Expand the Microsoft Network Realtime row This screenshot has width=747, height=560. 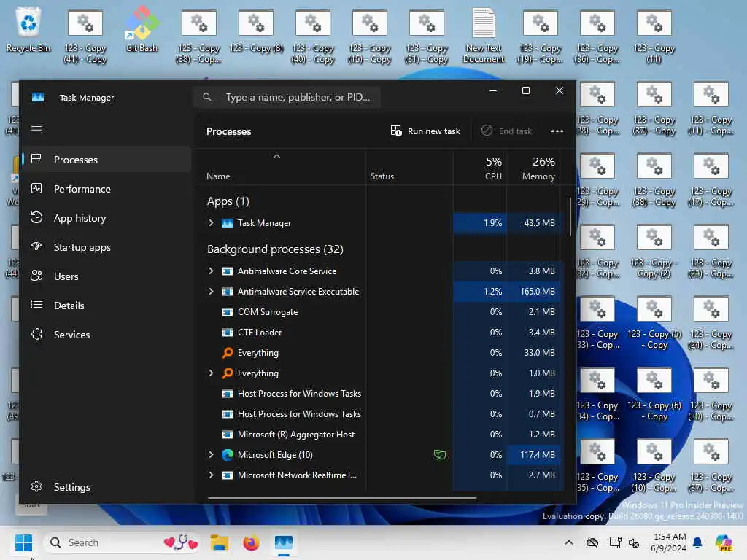pos(211,475)
